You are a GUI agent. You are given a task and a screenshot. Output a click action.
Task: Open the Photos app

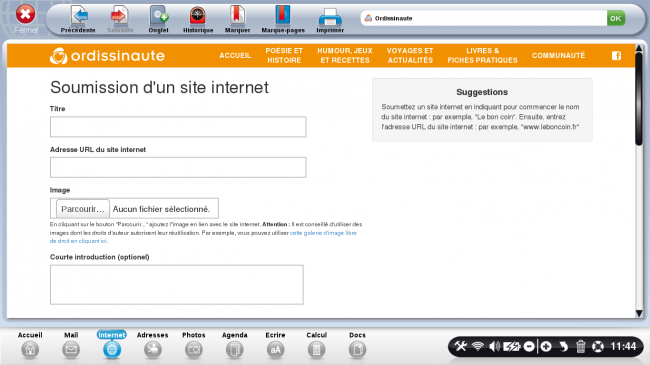pos(194,345)
